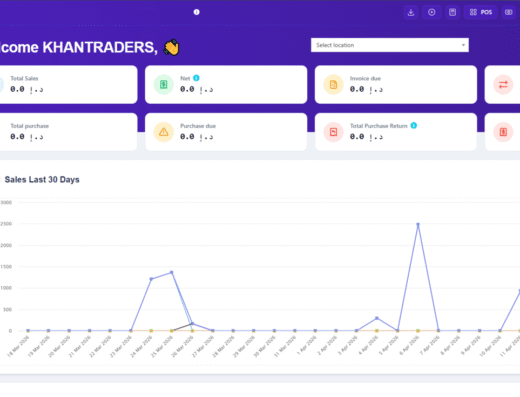Image resolution: width=520 pixels, height=397 pixels.
Task: Click the money note icon beside POS
Action: point(509,13)
